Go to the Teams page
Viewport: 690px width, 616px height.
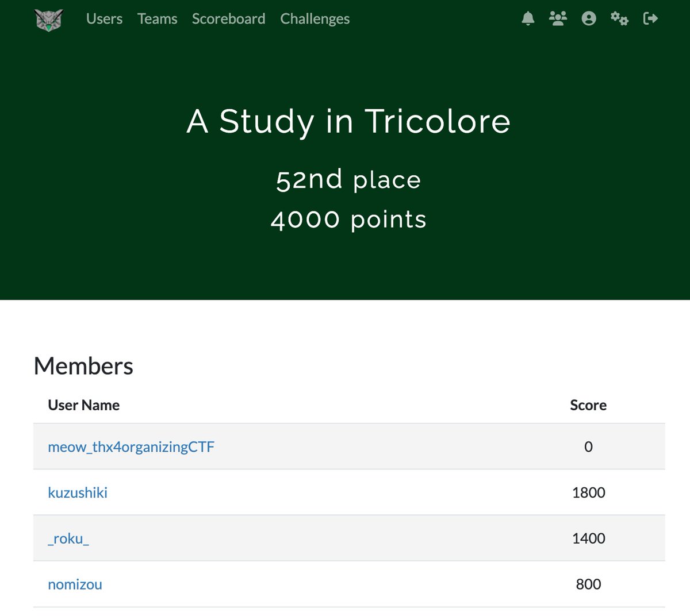(157, 19)
